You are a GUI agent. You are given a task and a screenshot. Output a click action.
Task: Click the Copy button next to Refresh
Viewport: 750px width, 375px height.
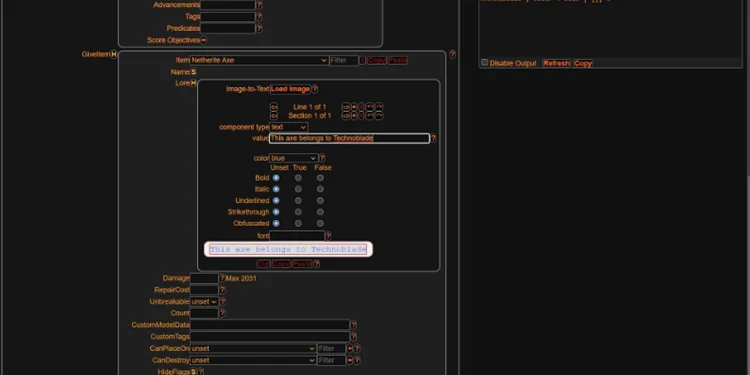[583, 63]
